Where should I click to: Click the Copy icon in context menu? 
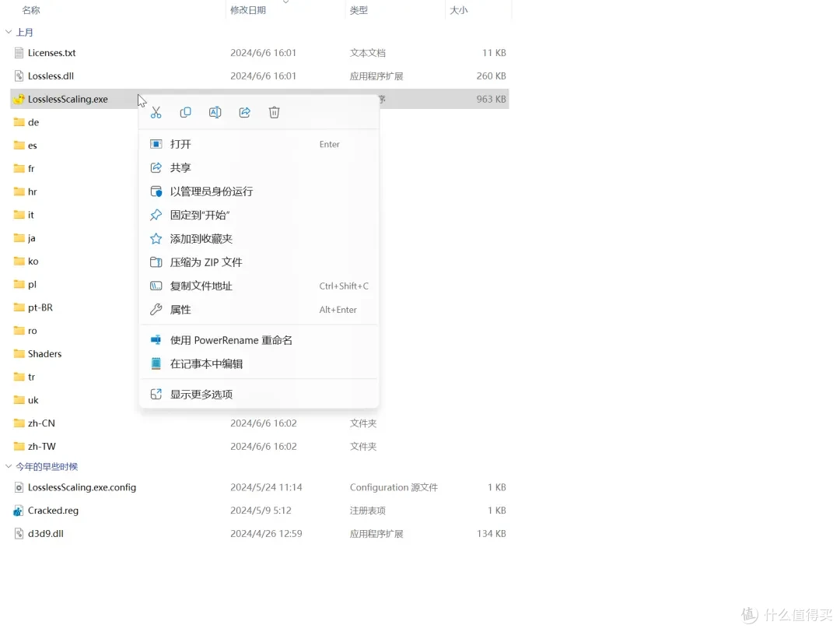click(185, 112)
